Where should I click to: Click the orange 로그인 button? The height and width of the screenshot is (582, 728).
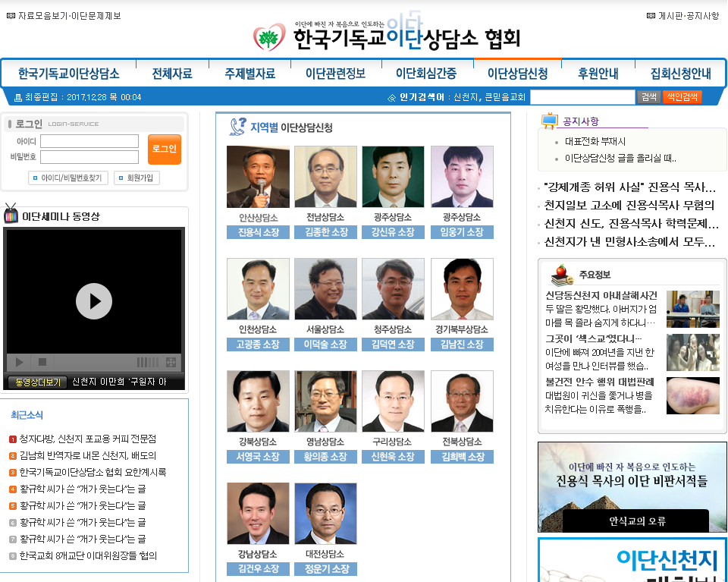point(165,149)
